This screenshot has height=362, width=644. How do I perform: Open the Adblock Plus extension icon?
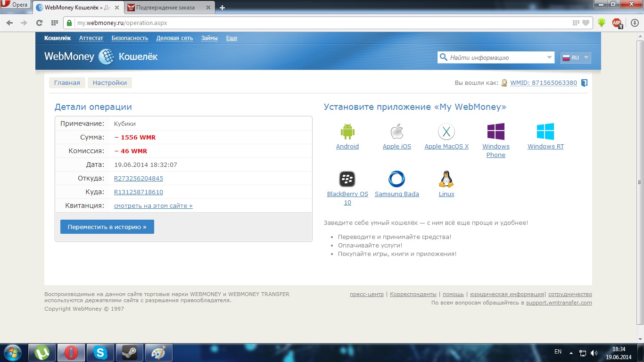point(617,23)
